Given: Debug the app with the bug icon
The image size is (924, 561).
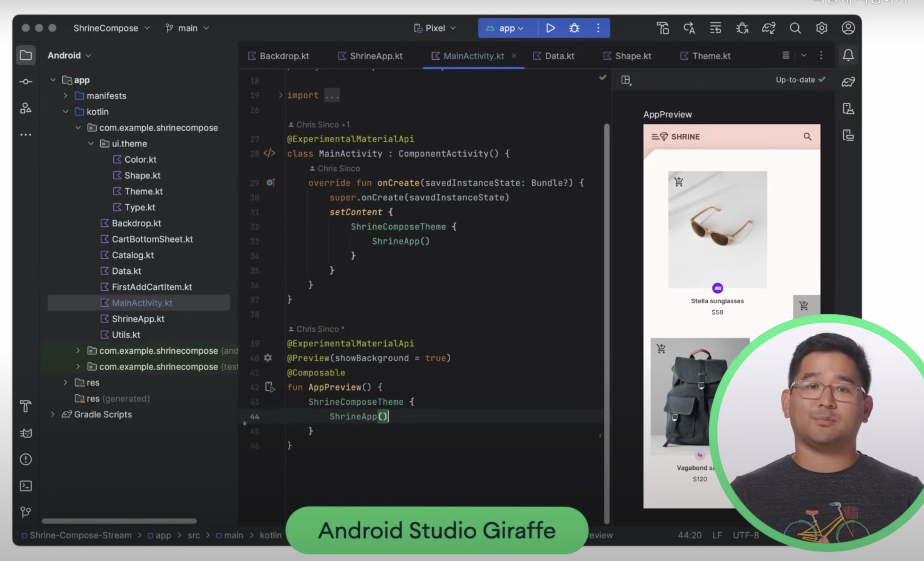Looking at the screenshot, I should (574, 28).
